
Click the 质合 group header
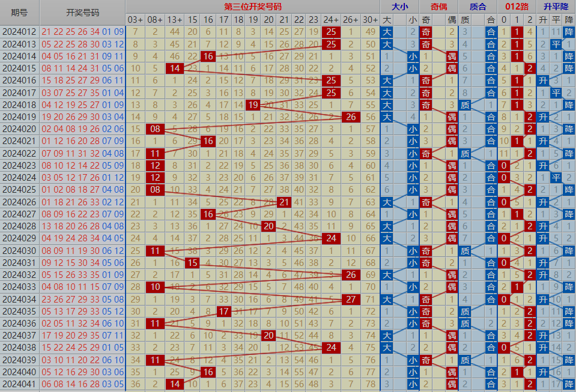(x=477, y=7)
